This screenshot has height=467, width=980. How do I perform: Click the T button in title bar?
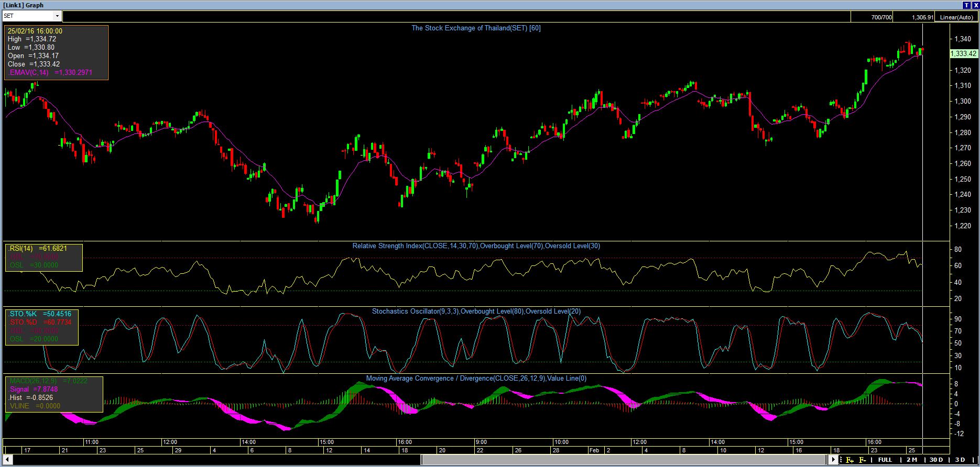coord(967,5)
